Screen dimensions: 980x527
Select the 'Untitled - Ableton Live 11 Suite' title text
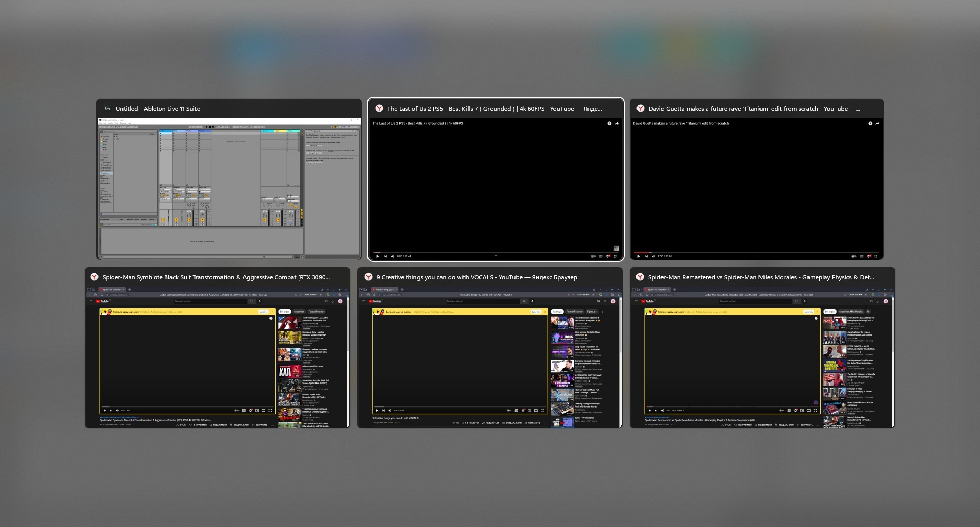158,109
